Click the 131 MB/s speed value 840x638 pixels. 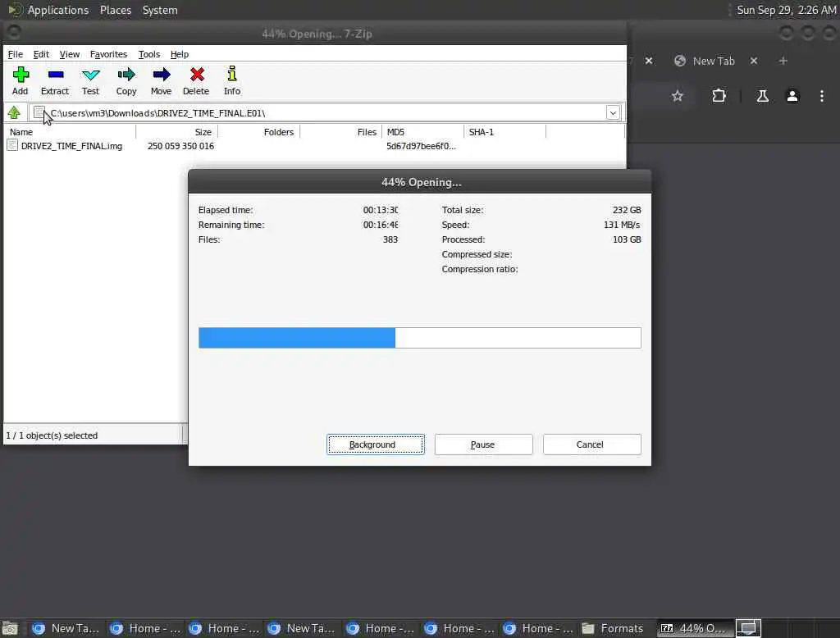[622, 225]
